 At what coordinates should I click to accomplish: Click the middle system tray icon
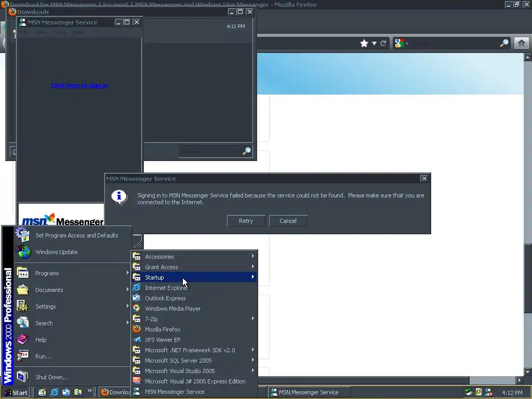click(478, 392)
